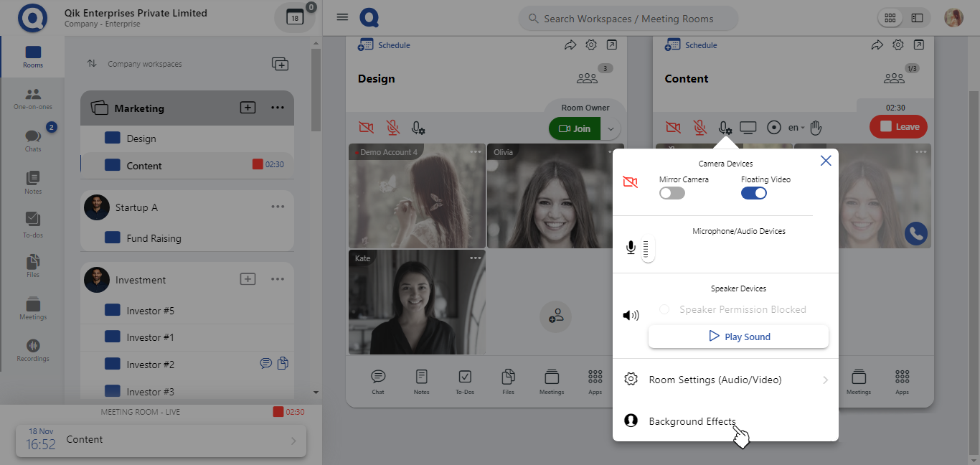
Task: Select Background Effects menu item
Action: [x=692, y=421]
